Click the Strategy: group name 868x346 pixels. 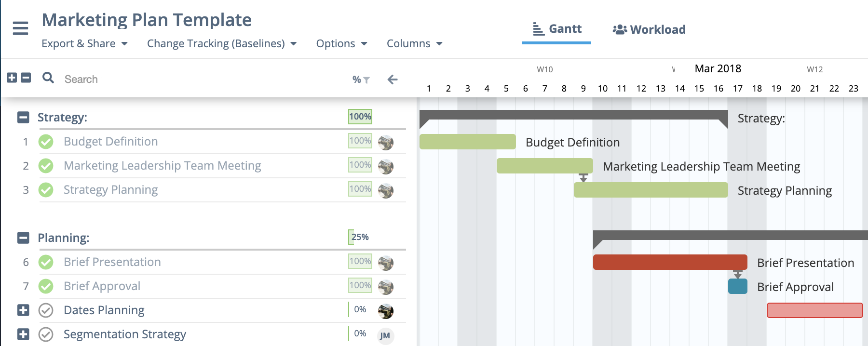pyautogui.click(x=62, y=117)
